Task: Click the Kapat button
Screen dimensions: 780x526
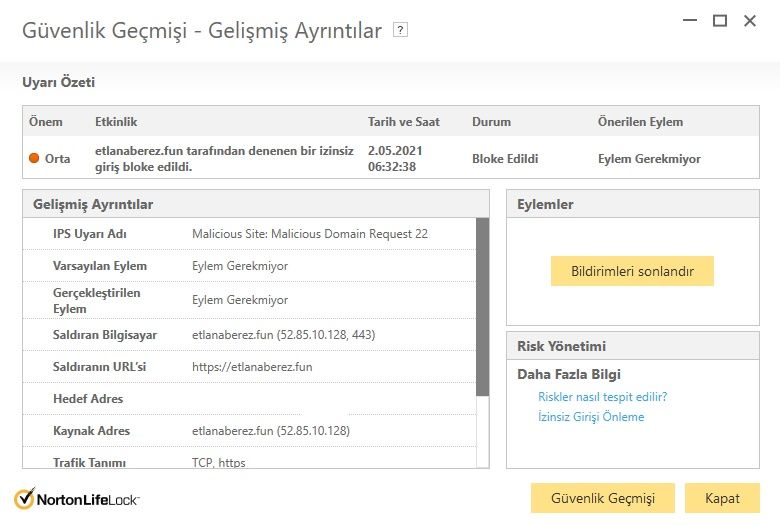Action: pos(722,498)
